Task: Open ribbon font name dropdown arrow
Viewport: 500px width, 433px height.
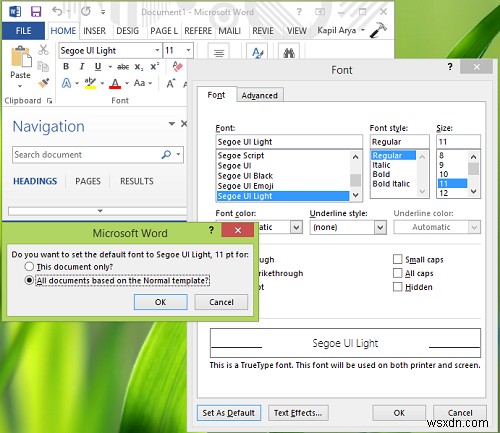Action: pyautogui.click(x=157, y=50)
